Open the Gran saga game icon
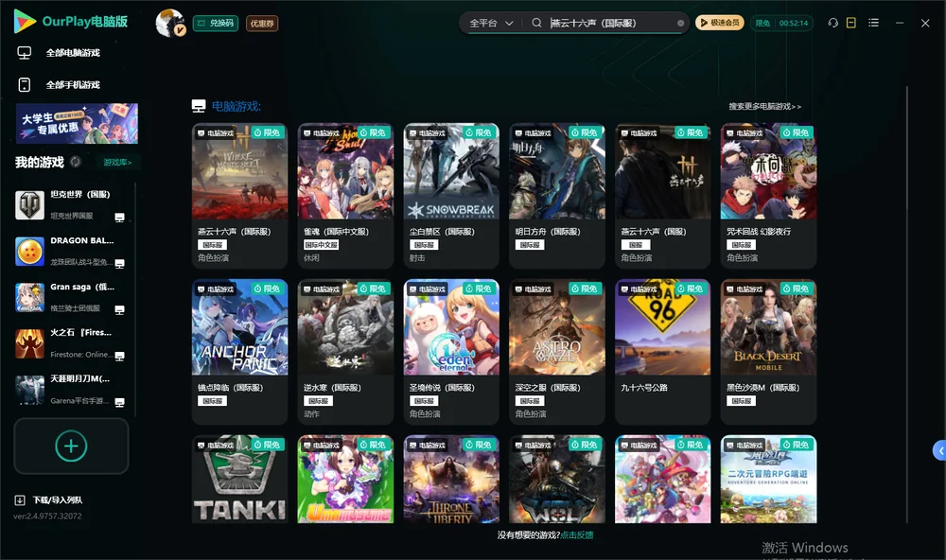 point(29,297)
